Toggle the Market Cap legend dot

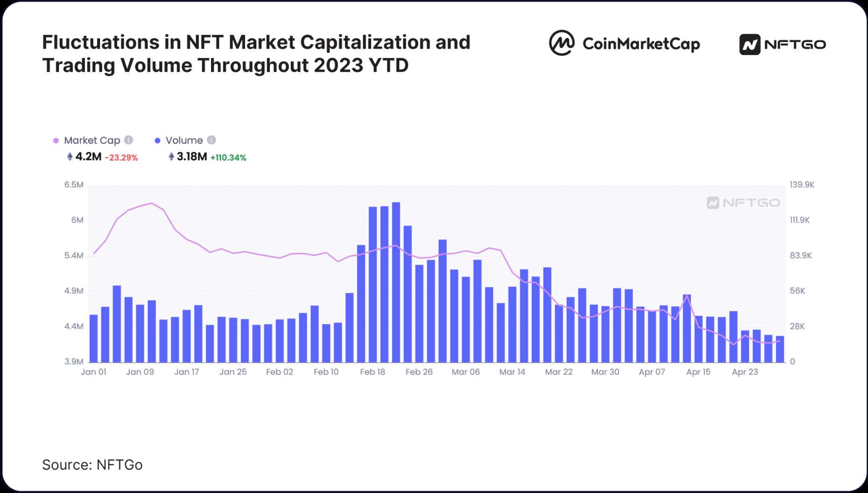pyautogui.click(x=56, y=141)
